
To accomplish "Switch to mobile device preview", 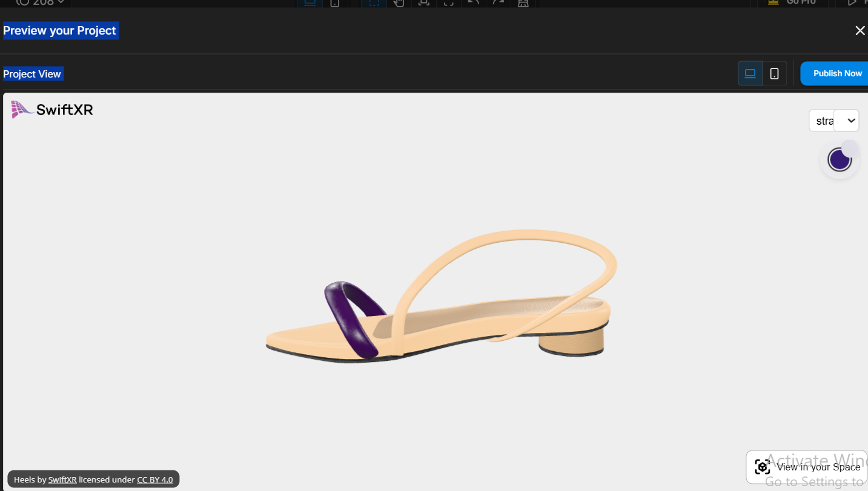I will [774, 74].
